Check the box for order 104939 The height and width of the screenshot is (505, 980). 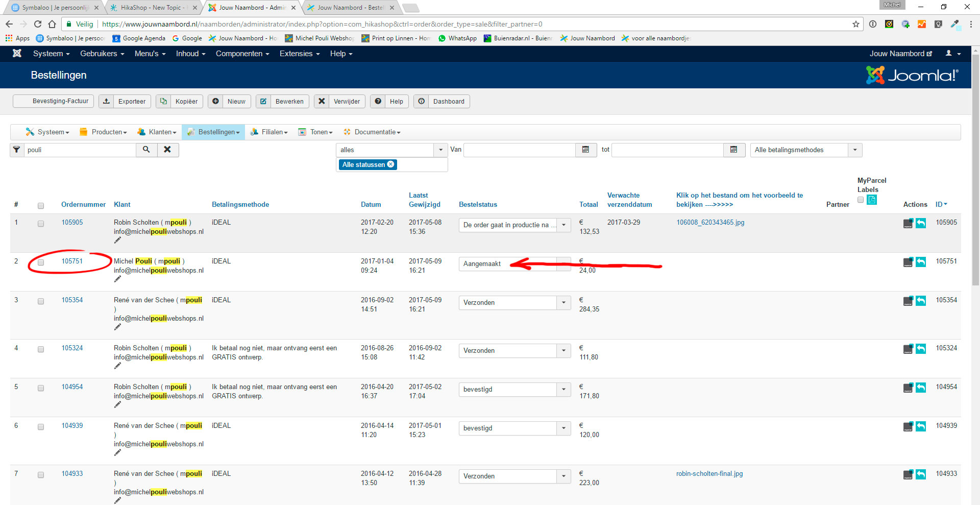41,427
